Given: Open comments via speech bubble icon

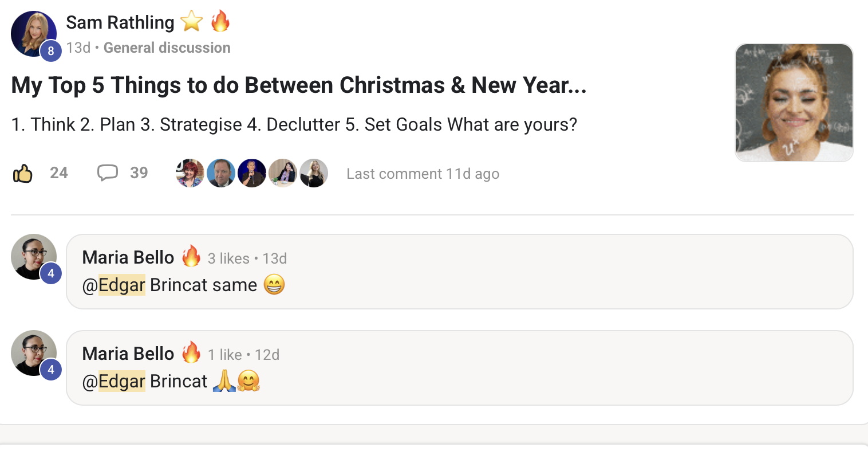Looking at the screenshot, I should tap(108, 172).
